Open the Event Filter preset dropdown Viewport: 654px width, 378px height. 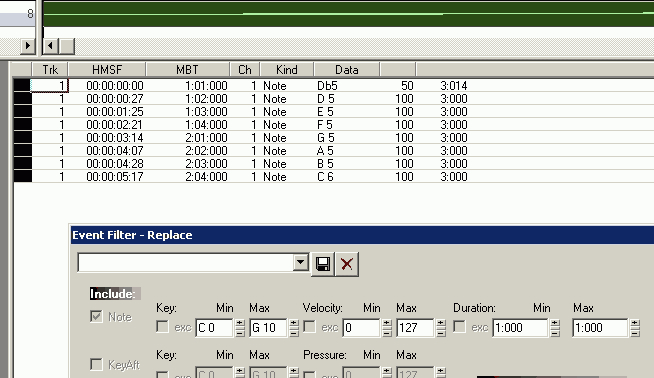300,262
